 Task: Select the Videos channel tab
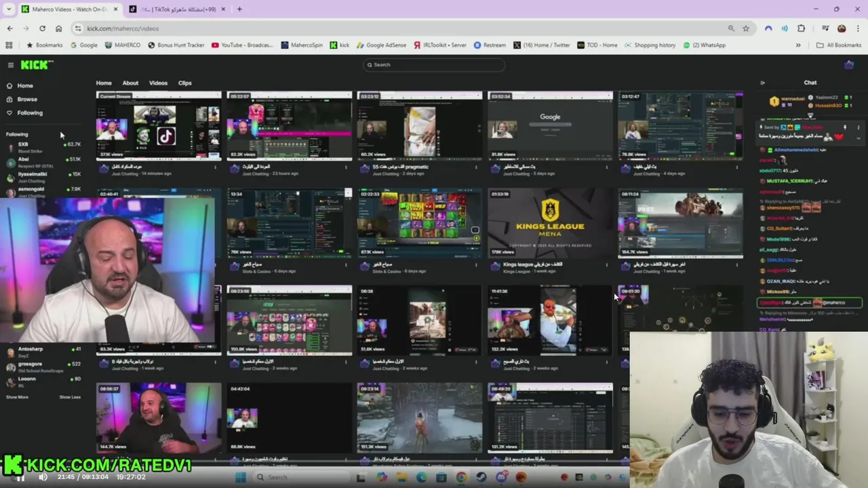[x=158, y=83]
